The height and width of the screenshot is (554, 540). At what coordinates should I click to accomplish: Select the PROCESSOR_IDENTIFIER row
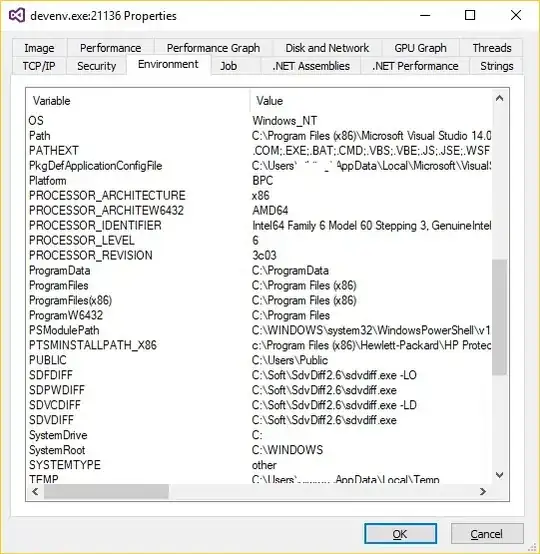259,225
